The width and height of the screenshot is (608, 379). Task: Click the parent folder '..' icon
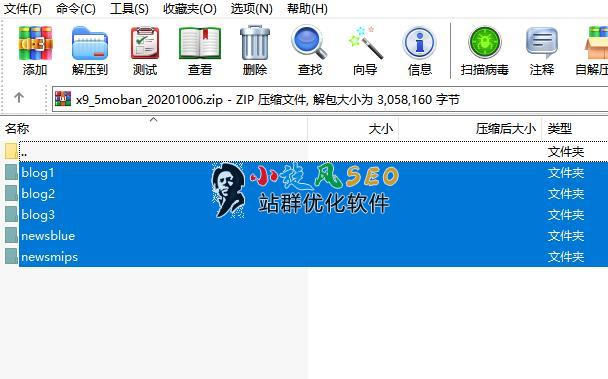[11, 151]
